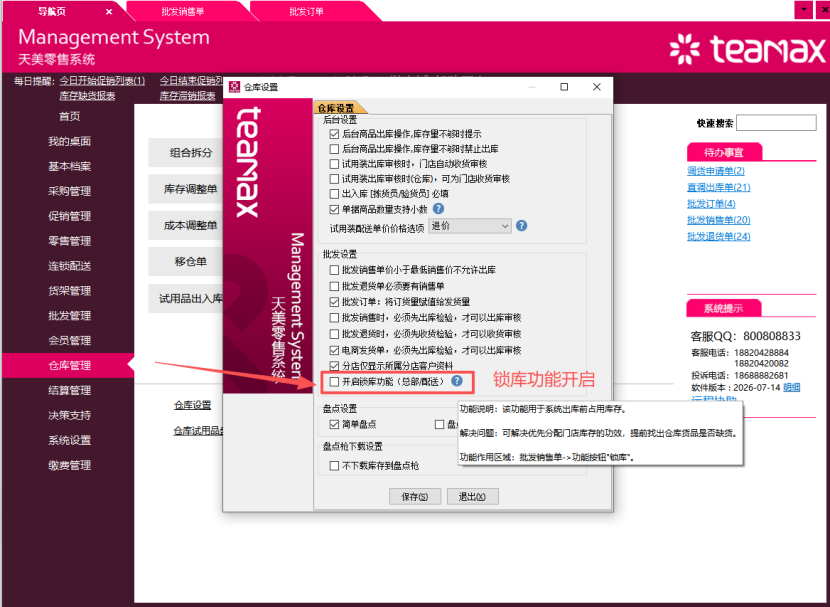This screenshot has height=607, width=830.
Task: Enable 批发销售单价小于最低销售价不允许出库 checkbox
Action: point(334,270)
